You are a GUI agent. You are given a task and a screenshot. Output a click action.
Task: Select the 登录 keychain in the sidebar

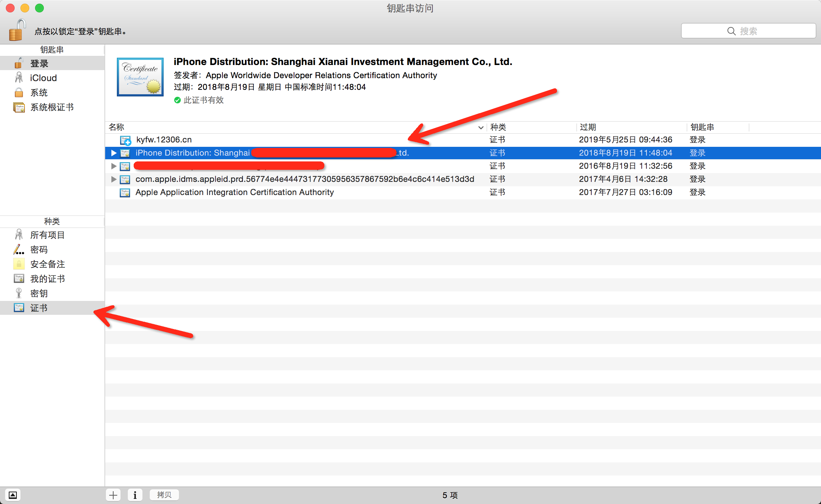pos(52,63)
